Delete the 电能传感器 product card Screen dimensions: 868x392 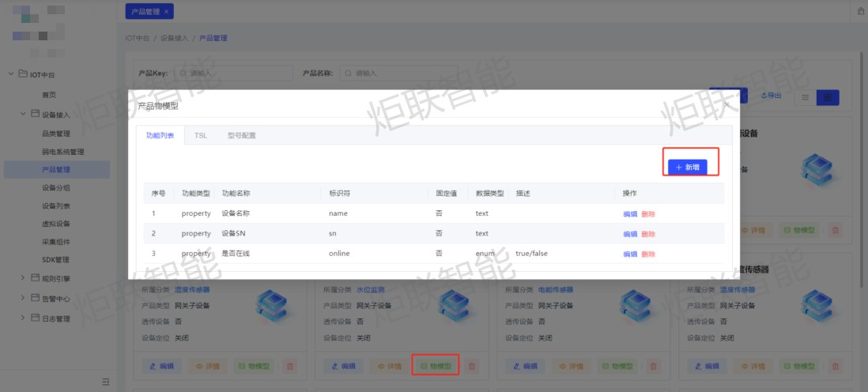(653, 366)
